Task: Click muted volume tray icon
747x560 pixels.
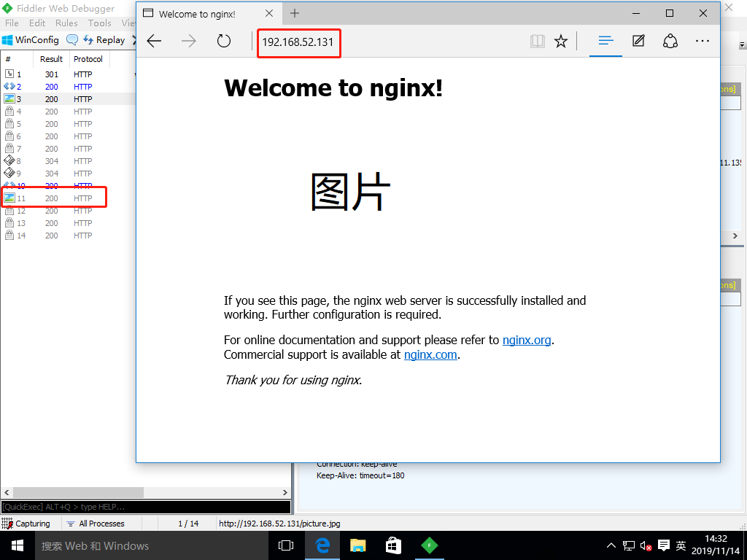Action: coord(646,545)
